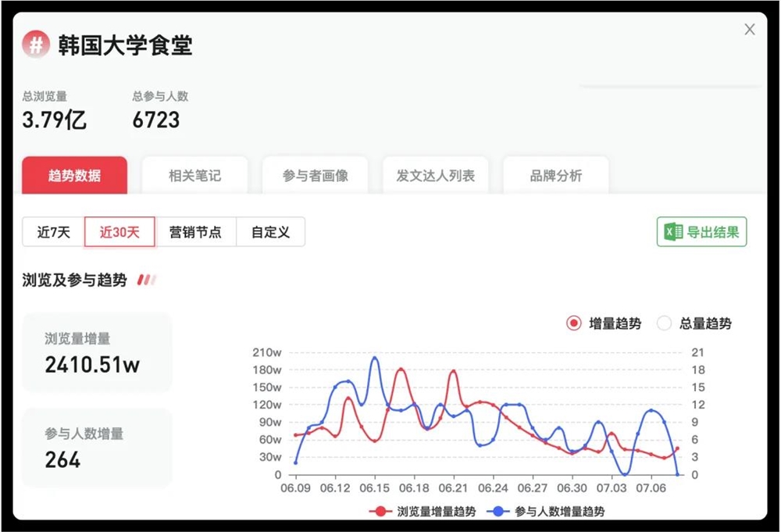Open the 参与者画像 tab
781x532 pixels.
point(315,175)
